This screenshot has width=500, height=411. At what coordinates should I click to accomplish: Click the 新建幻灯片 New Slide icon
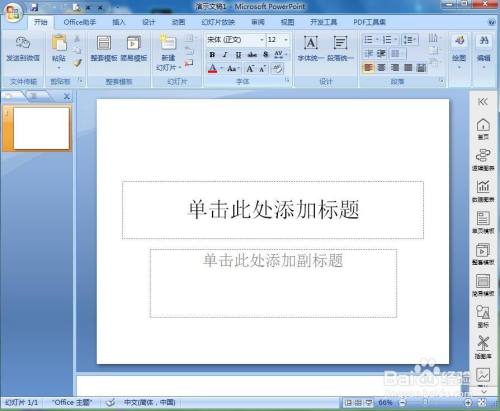[x=168, y=43]
